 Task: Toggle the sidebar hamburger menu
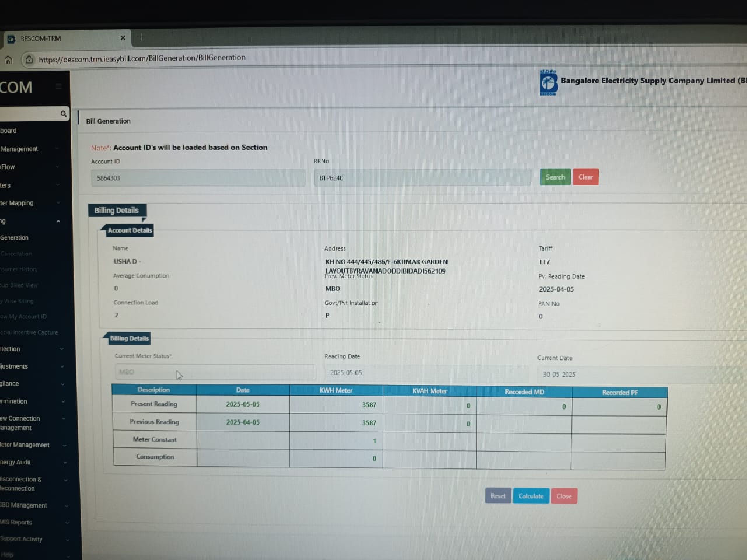click(x=58, y=86)
